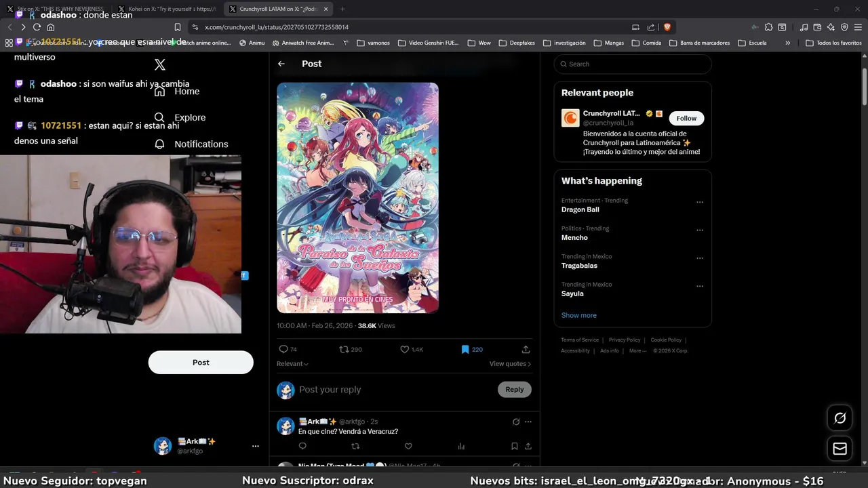This screenshot has height=488, width=868.
Task: Open the Comida bookmark folder
Action: click(646, 43)
